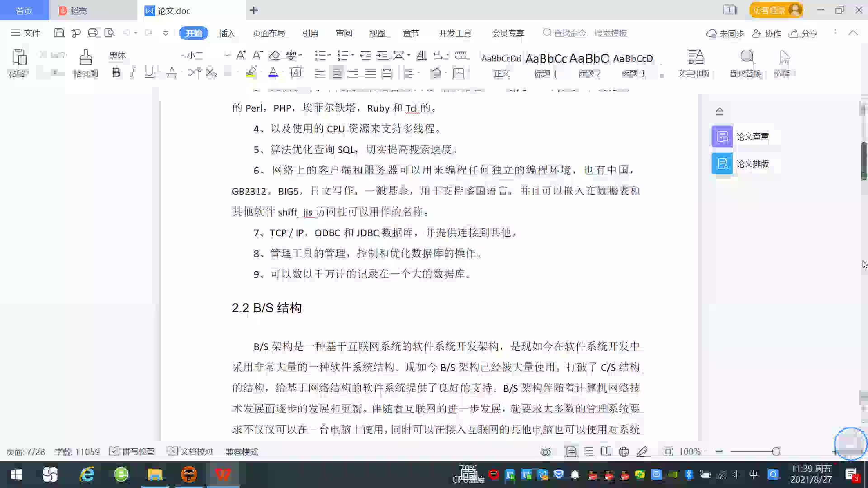Open the quick access toolbar customize dropdown
Image resolution: width=868 pixels, height=488 pixels.
(x=165, y=33)
